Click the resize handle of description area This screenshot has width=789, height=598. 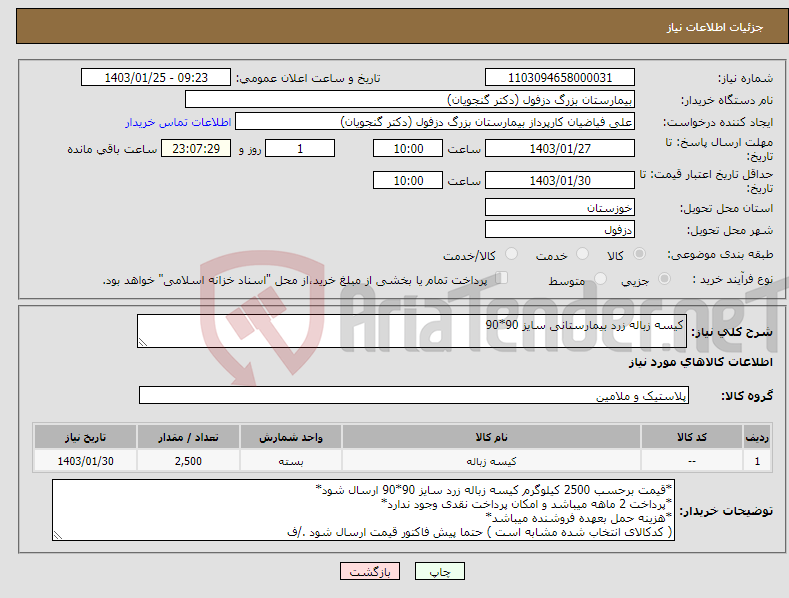(x=143, y=342)
